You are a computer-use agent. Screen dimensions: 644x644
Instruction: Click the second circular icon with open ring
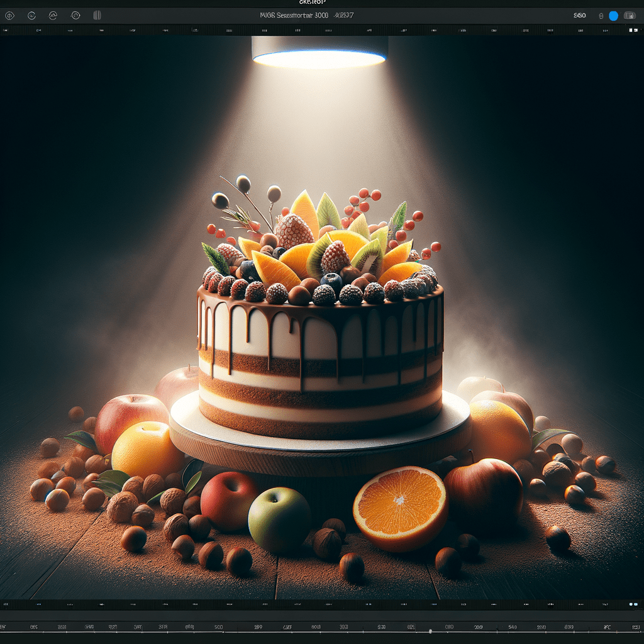31,16
